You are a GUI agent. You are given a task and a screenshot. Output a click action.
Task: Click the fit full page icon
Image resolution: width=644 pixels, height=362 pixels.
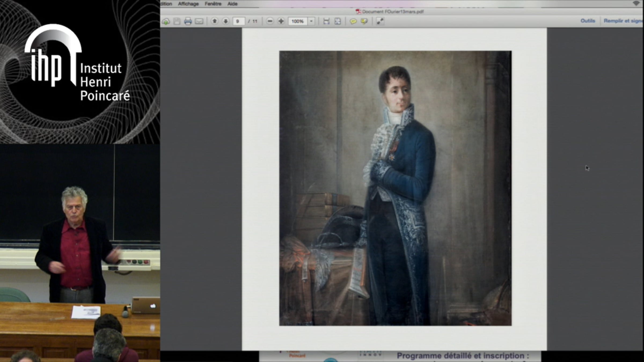338,21
